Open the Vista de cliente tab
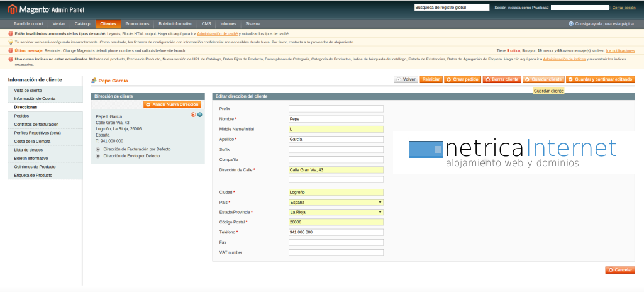 (x=45, y=91)
